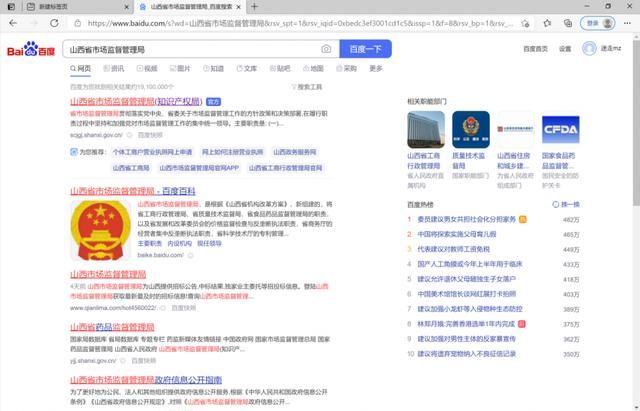
Task: Click the national emblem Baike thumbnail
Action: (x=101, y=230)
